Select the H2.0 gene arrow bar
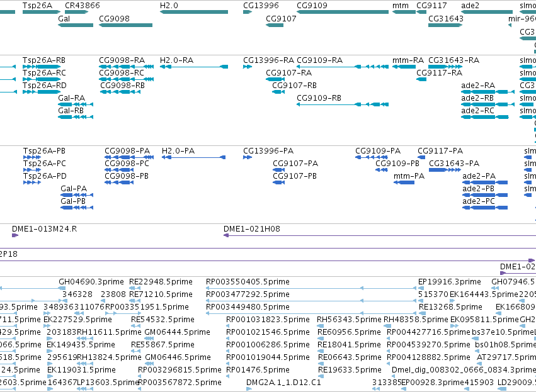Image resolution: width=536 pixels, height=392 pixels. (194, 12)
